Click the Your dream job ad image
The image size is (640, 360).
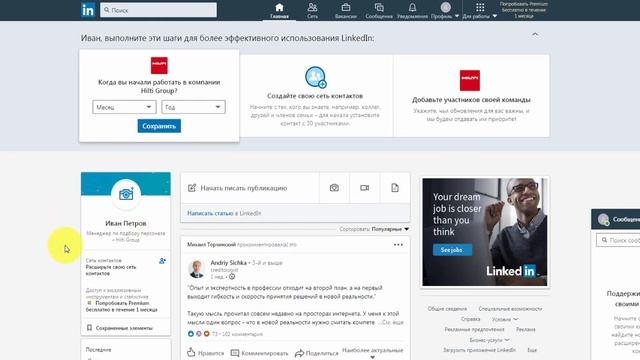click(484, 232)
